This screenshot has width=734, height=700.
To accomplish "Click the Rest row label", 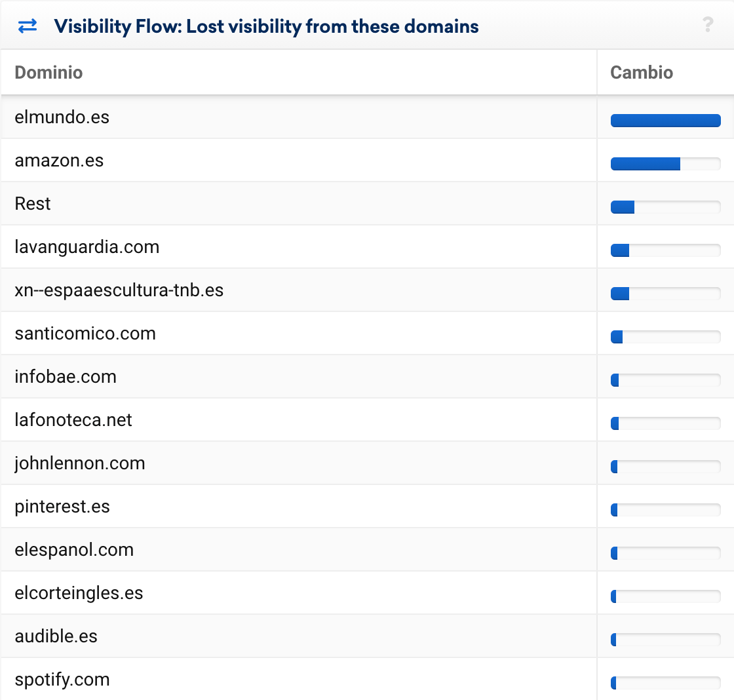I will (33, 204).
